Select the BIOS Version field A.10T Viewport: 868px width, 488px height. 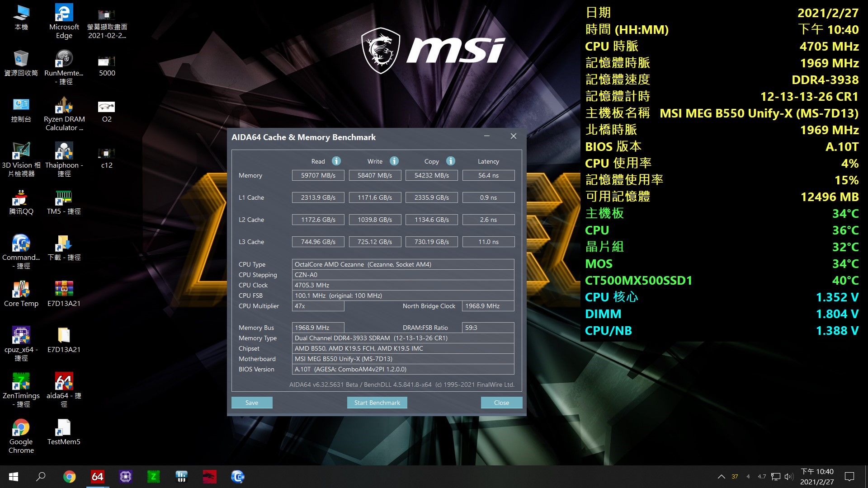[403, 369]
